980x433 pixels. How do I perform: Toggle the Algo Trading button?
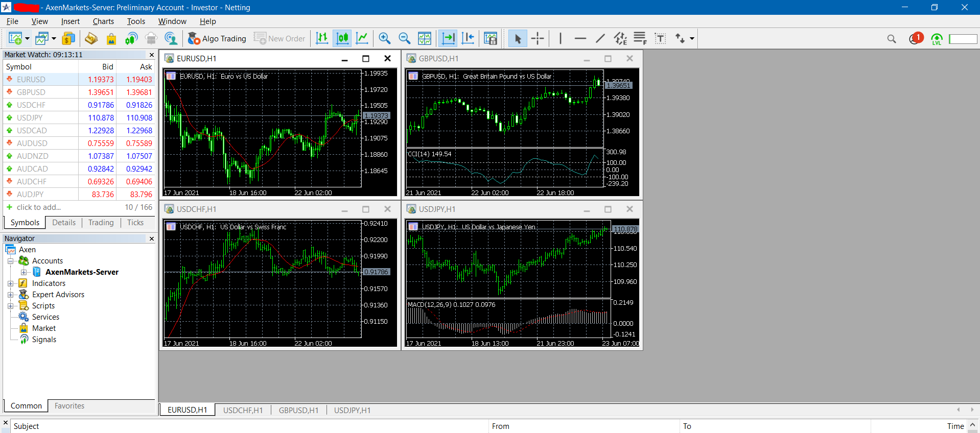point(217,38)
